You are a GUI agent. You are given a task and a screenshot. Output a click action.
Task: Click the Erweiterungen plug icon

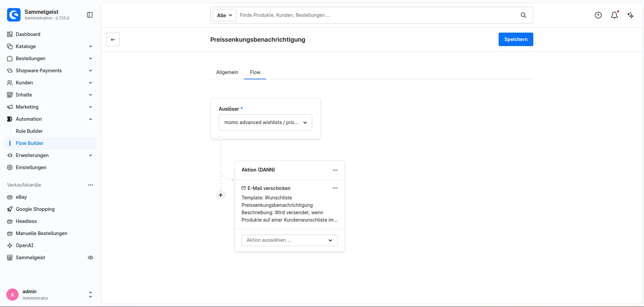pos(10,155)
